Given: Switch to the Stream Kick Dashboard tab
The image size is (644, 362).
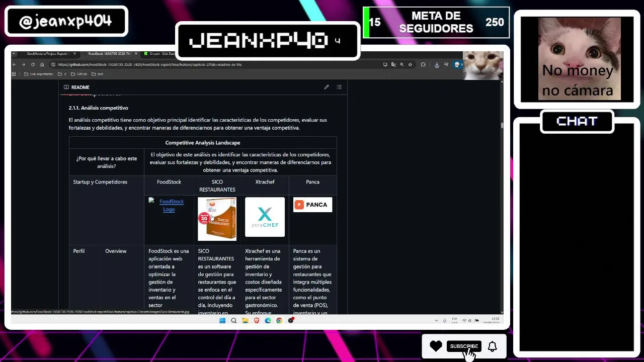Looking at the screenshot, I should [160, 53].
